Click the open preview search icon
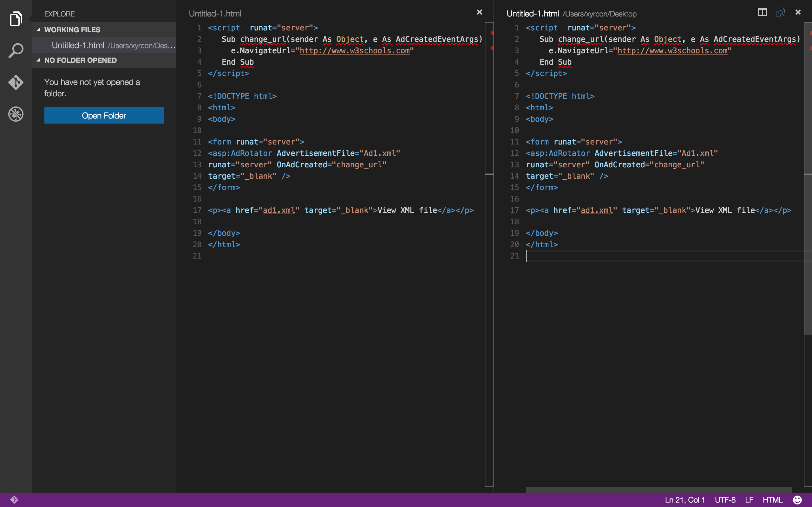This screenshot has width=812, height=507. pyautogui.click(x=780, y=12)
